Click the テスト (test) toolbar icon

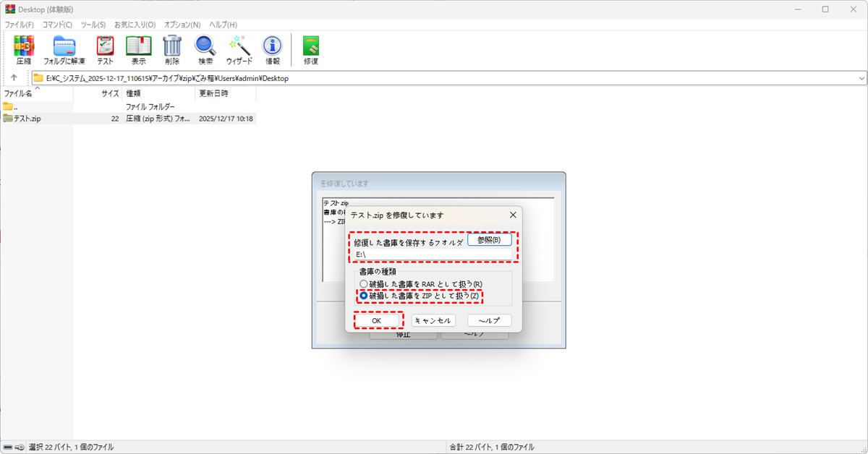[x=106, y=49]
